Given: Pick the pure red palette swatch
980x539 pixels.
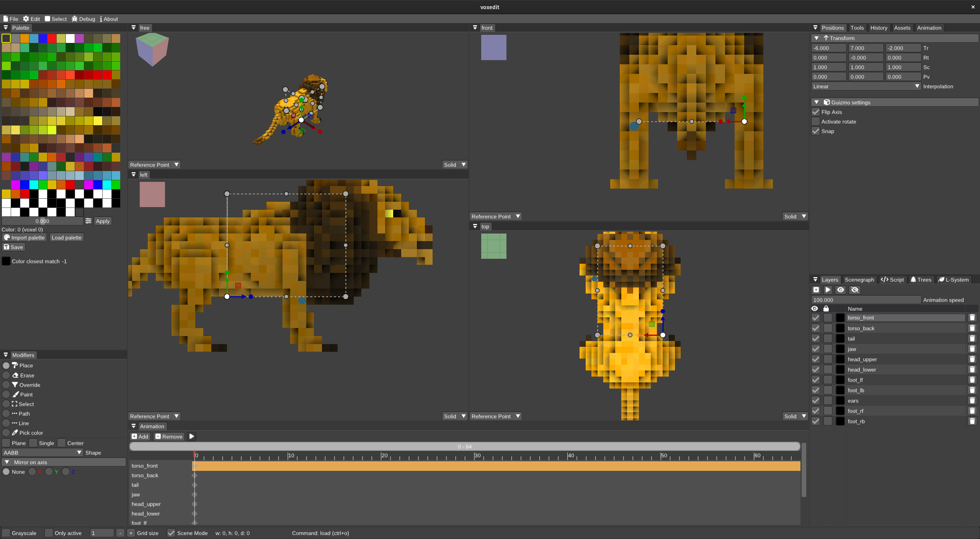Looking at the screenshot, I should pos(52,38).
